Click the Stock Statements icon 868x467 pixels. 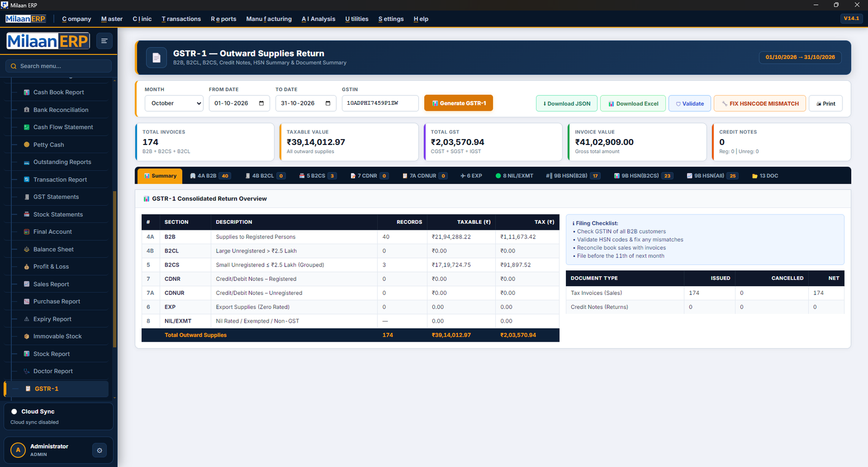coord(27,214)
